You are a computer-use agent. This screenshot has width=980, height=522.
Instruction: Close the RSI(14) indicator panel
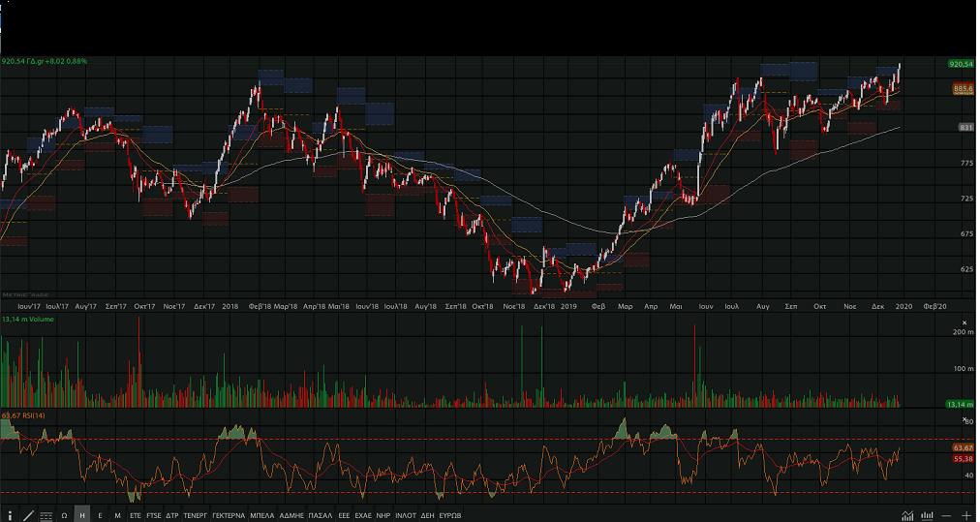tap(964, 418)
